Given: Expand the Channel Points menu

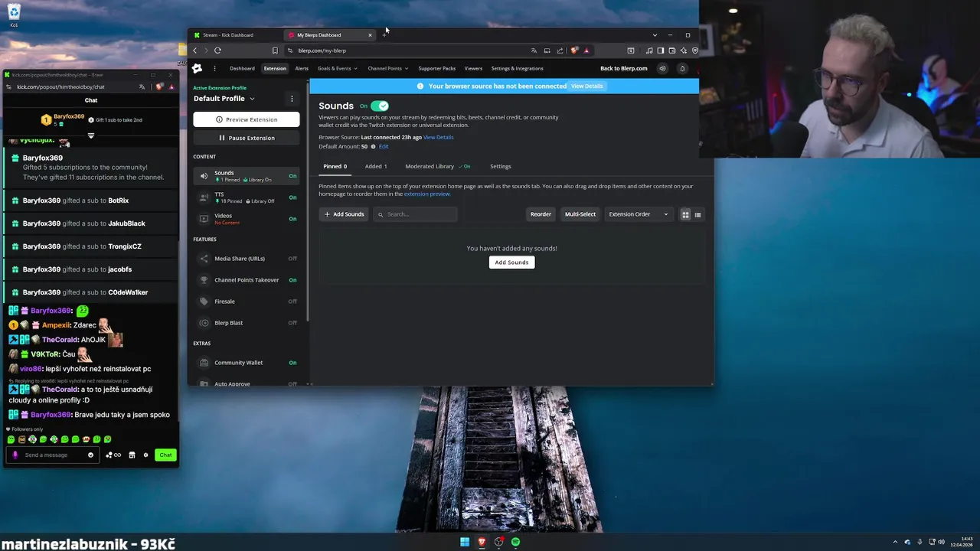Looking at the screenshot, I should point(387,68).
